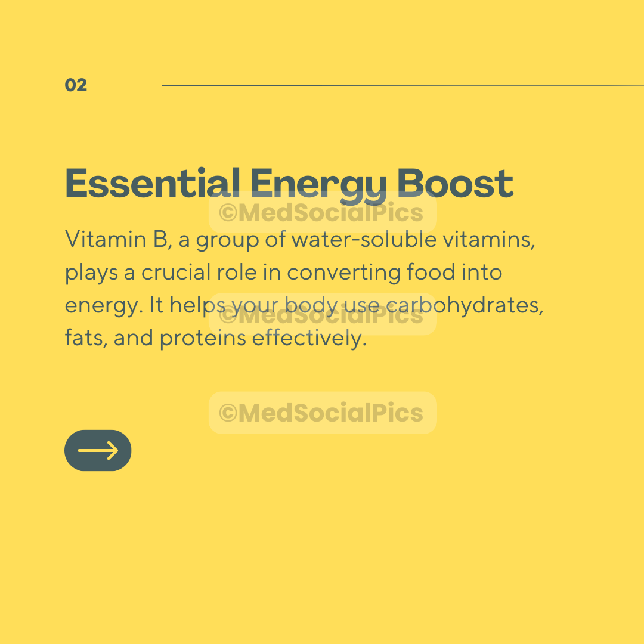Select the slide number 02
Screen dimensions: 644x644
click(76, 85)
